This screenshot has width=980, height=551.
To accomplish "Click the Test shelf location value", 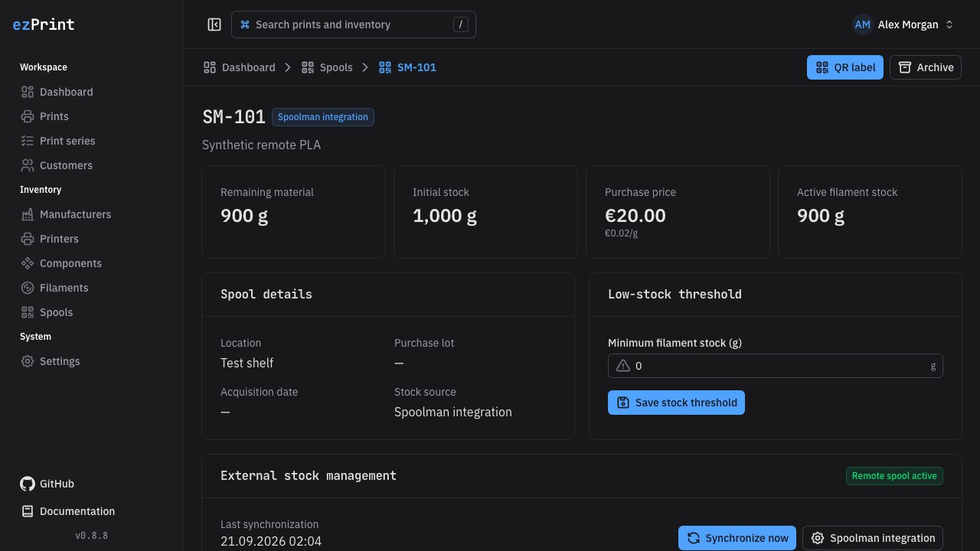I will pos(247,363).
